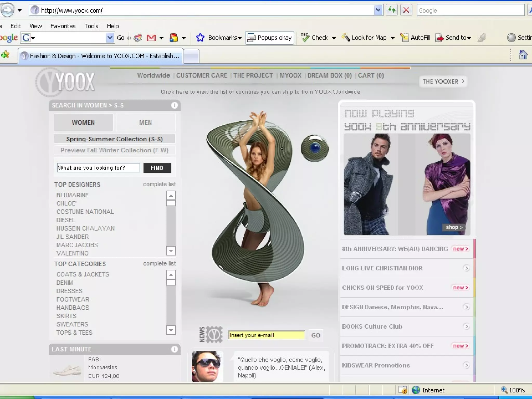Click the browser Refresh icon
This screenshot has height=399, width=532.
pos(391,10)
